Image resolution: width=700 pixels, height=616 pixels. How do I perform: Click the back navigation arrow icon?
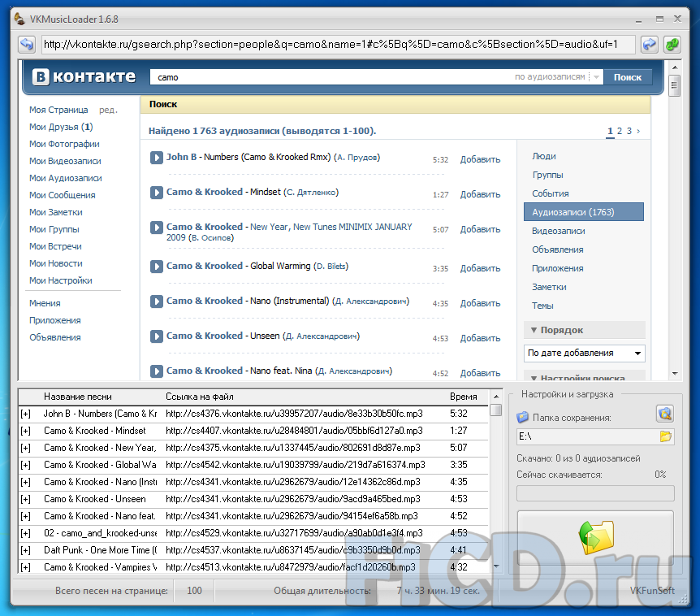(27, 44)
